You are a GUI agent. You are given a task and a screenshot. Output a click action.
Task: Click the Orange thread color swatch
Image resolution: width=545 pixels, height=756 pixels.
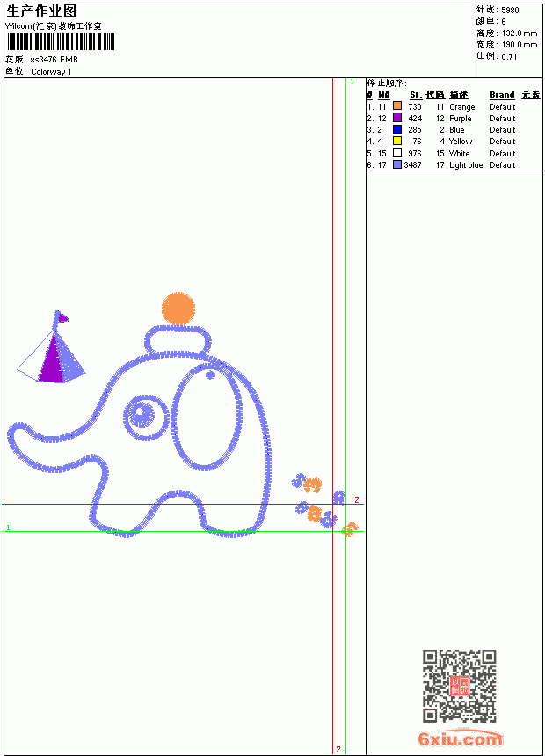397,106
